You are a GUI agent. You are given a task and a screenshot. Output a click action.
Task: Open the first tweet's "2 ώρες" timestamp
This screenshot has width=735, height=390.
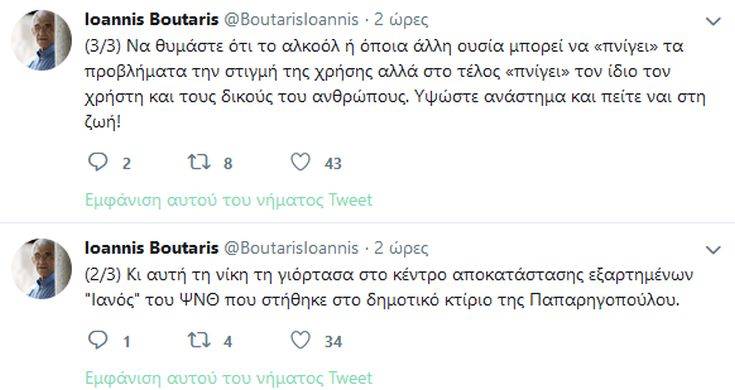coord(401,20)
